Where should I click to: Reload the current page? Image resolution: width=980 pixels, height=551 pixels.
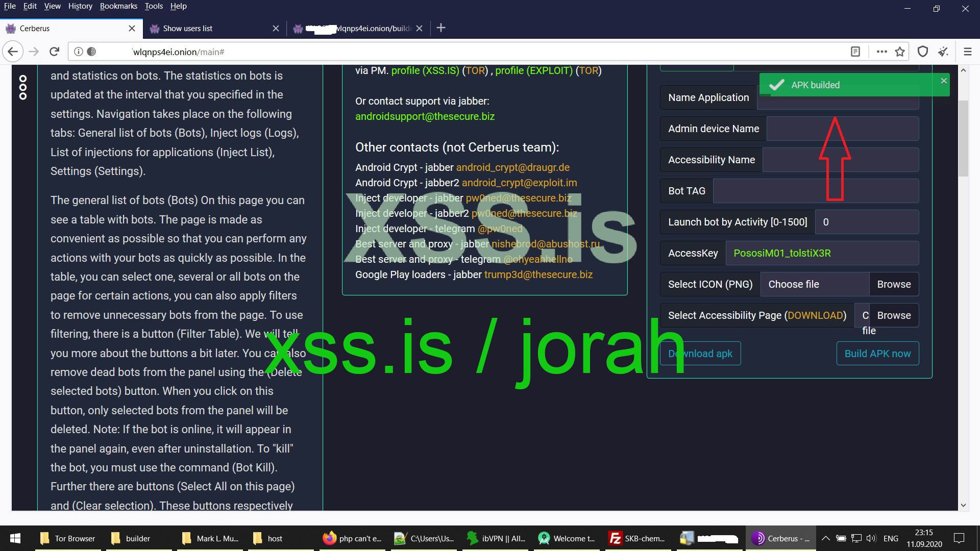55,52
